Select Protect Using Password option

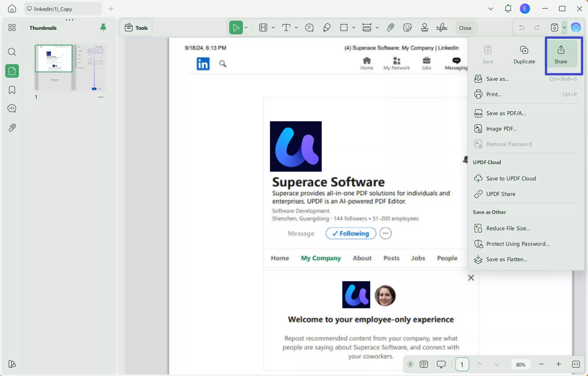518,244
